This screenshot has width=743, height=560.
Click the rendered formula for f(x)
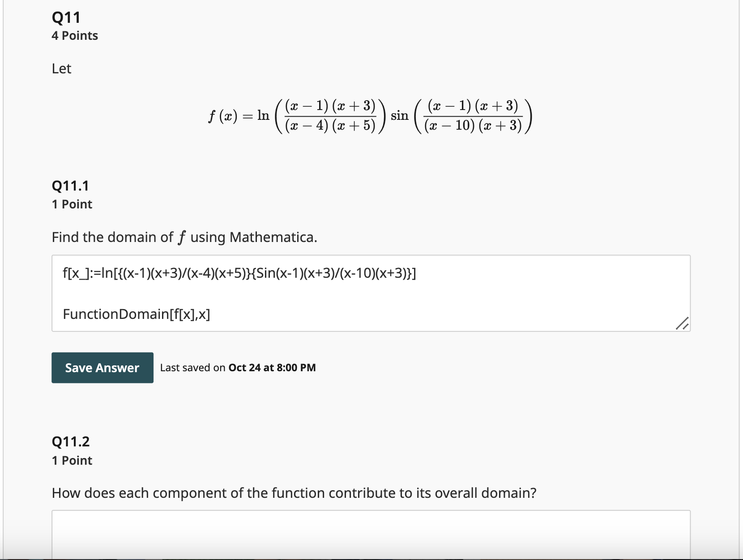point(369,115)
